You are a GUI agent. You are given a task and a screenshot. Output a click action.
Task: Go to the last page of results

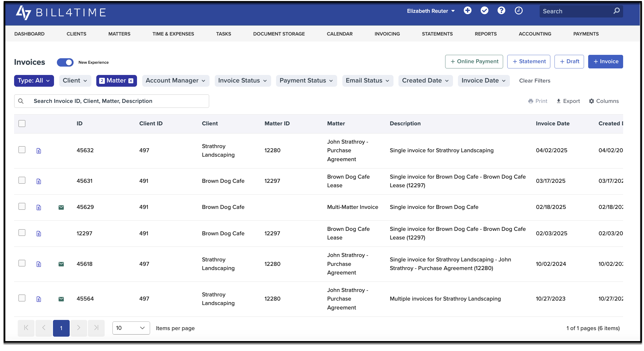pos(96,328)
